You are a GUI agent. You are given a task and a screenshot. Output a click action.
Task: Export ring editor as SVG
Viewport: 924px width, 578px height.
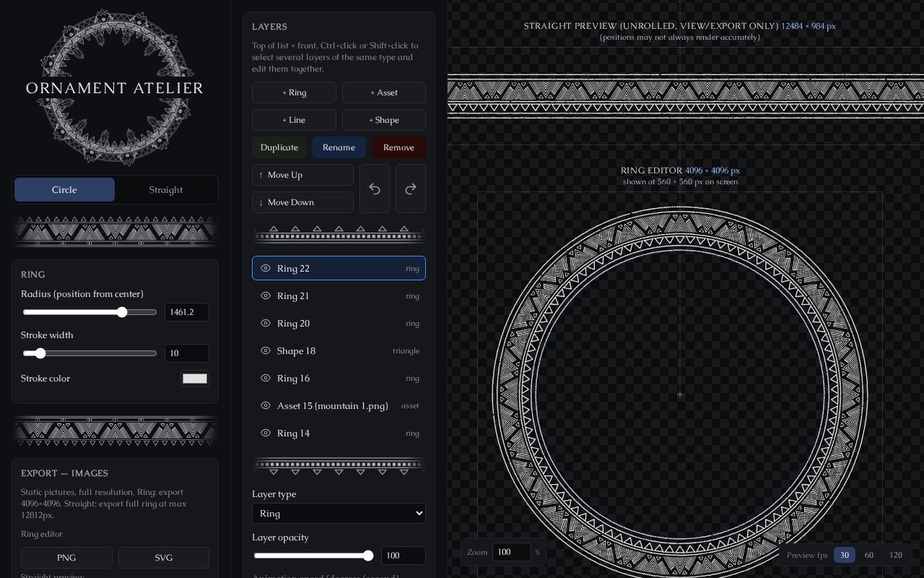pos(164,558)
